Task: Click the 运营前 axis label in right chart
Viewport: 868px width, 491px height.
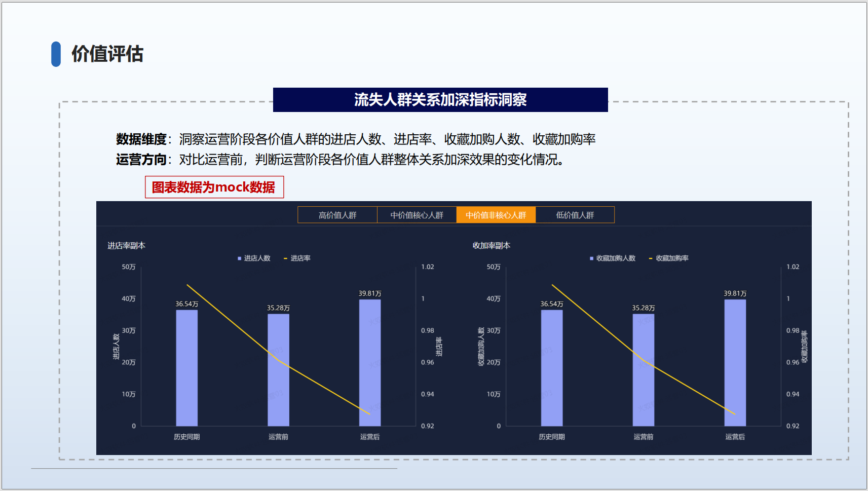Action: click(x=644, y=437)
